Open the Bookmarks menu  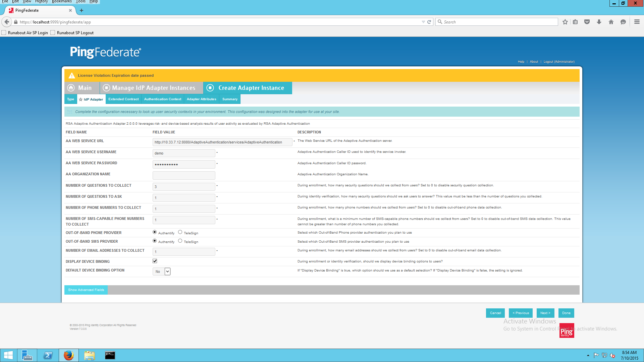(62, 1)
